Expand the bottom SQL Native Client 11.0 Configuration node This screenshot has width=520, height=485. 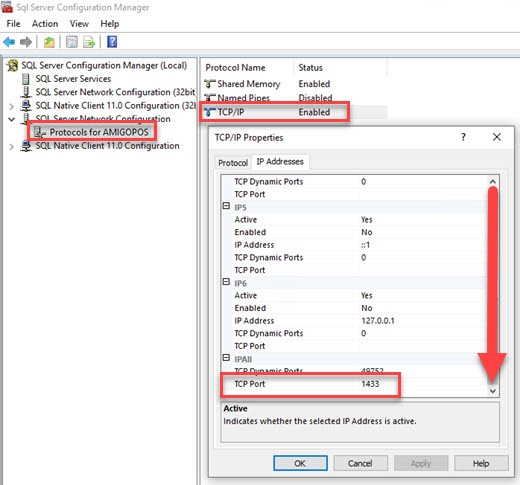pos(11,147)
